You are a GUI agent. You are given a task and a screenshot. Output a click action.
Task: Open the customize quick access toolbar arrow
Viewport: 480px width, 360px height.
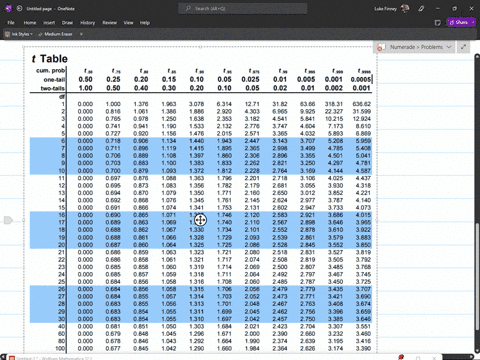tap(81, 34)
